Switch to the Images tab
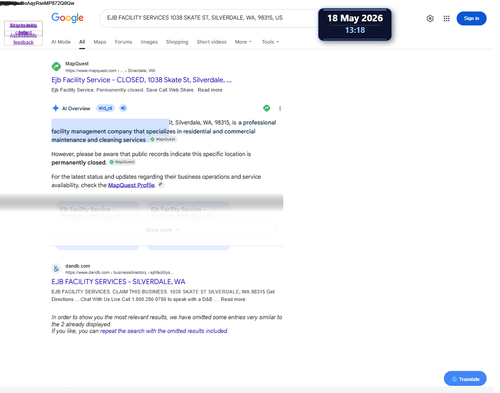 click(149, 42)
